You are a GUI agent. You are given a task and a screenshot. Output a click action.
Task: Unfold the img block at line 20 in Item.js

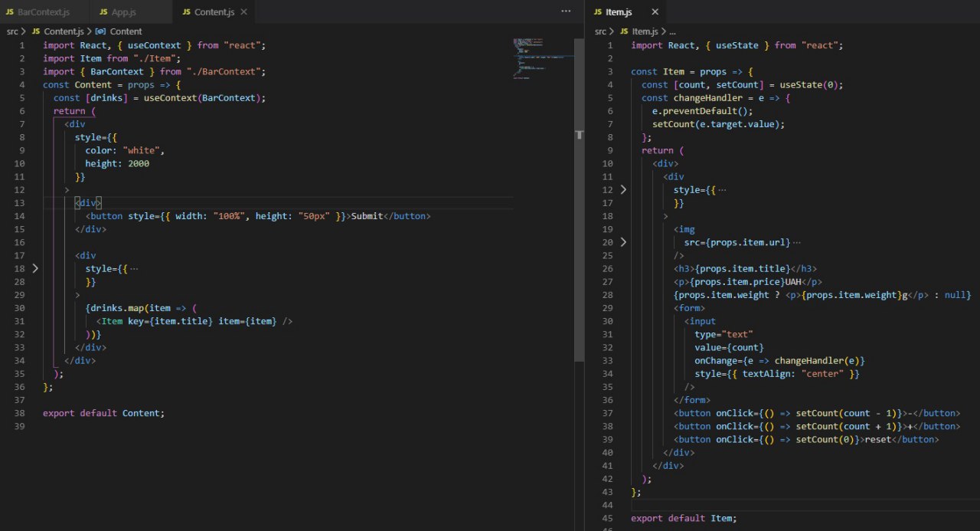click(x=622, y=242)
